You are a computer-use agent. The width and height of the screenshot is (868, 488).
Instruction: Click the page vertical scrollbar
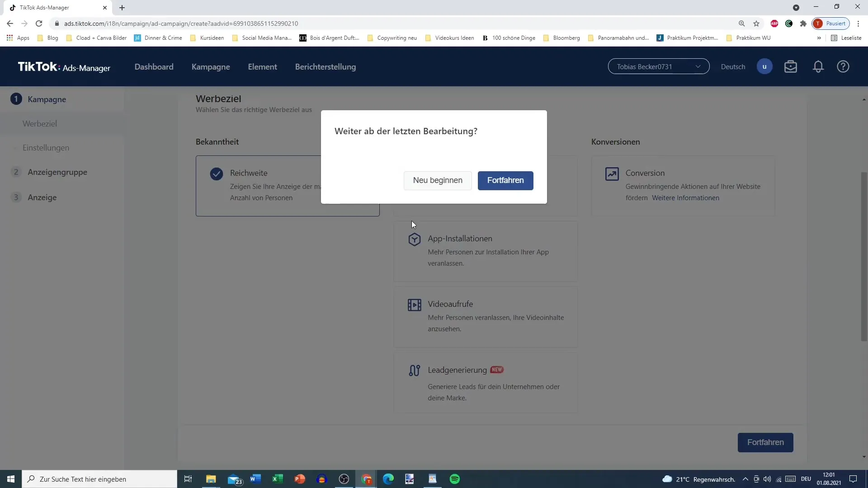tap(864, 256)
